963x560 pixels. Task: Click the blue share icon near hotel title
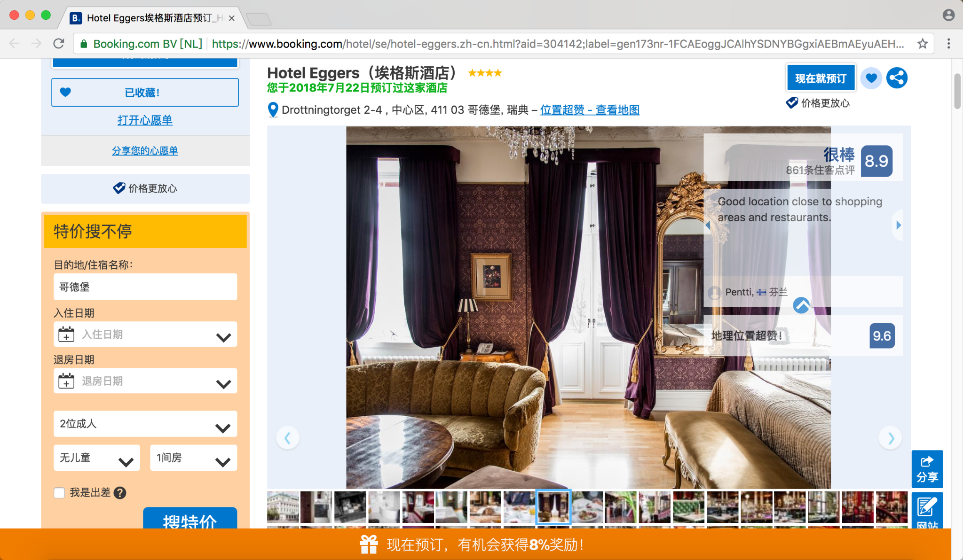[x=897, y=78]
